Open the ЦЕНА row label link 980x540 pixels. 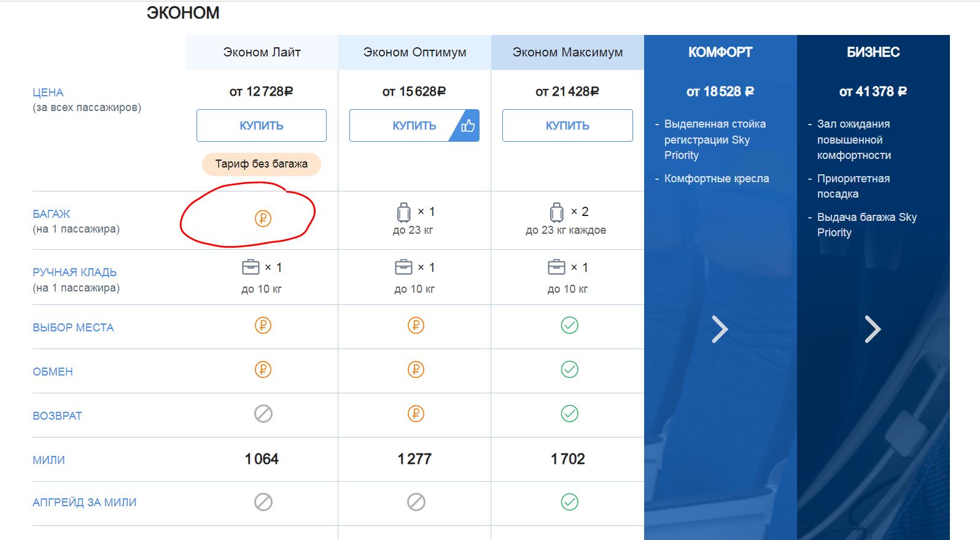pyautogui.click(x=48, y=93)
